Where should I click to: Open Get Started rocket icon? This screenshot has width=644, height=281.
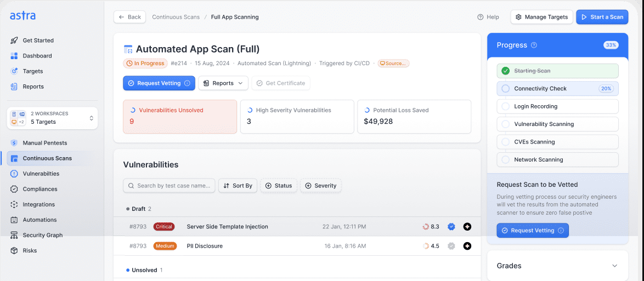pyautogui.click(x=14, y=40)
